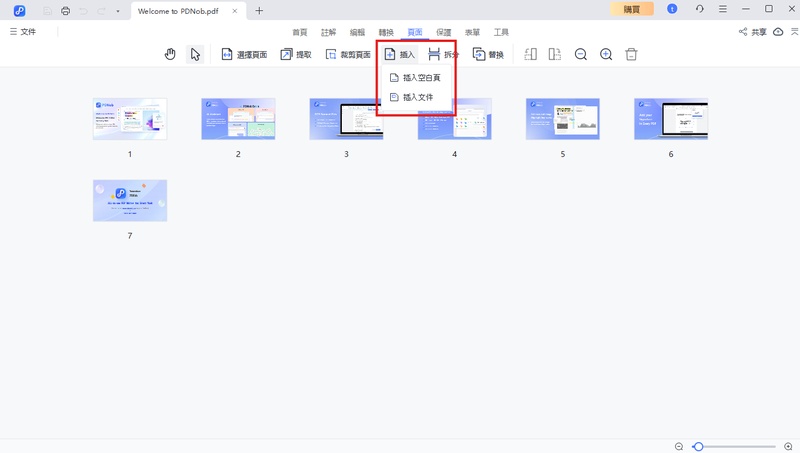Click the cloud upload icon
800x453 pixels.
coord(778,32)
